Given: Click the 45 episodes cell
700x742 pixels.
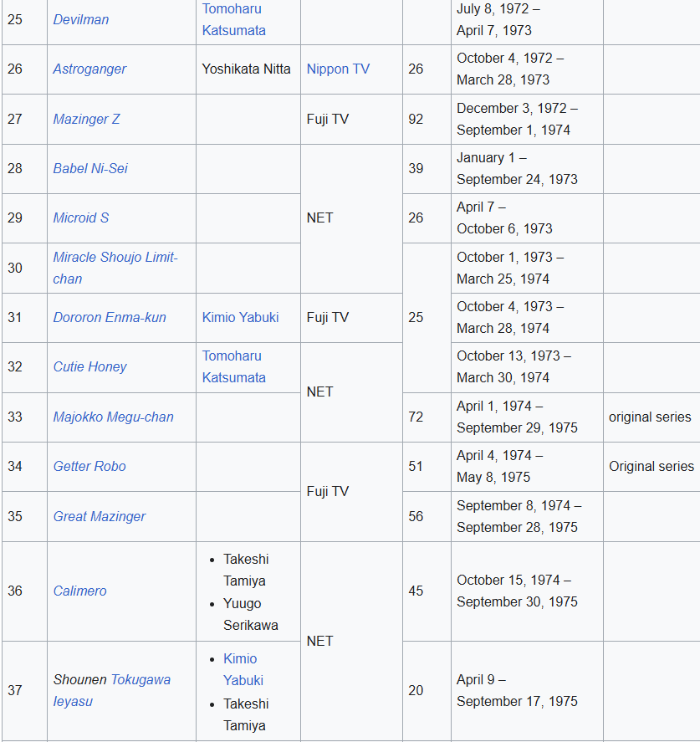Looking at the screenshot, I should (x=427, y=591).
